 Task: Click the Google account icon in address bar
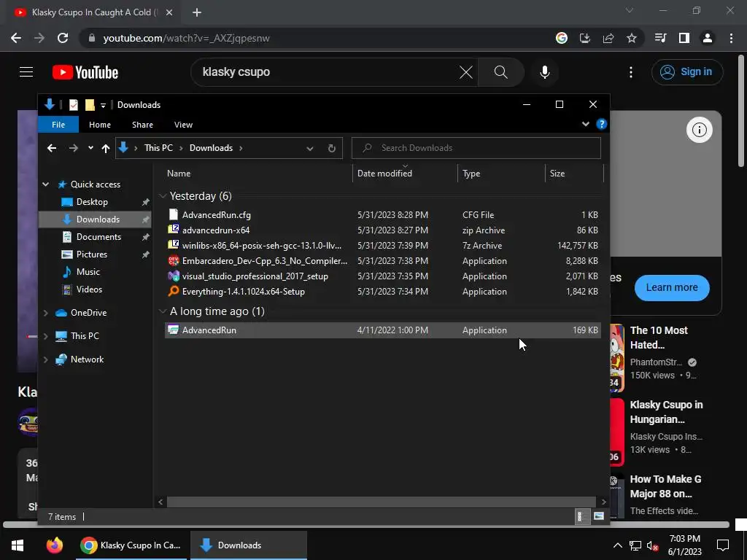coord(562,38)
